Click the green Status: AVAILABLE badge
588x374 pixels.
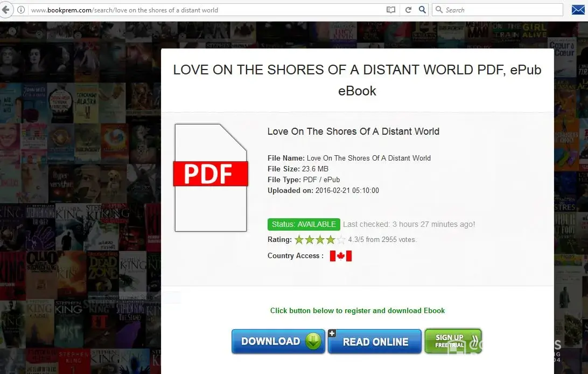pyautogui.click(x=304, y=224)
